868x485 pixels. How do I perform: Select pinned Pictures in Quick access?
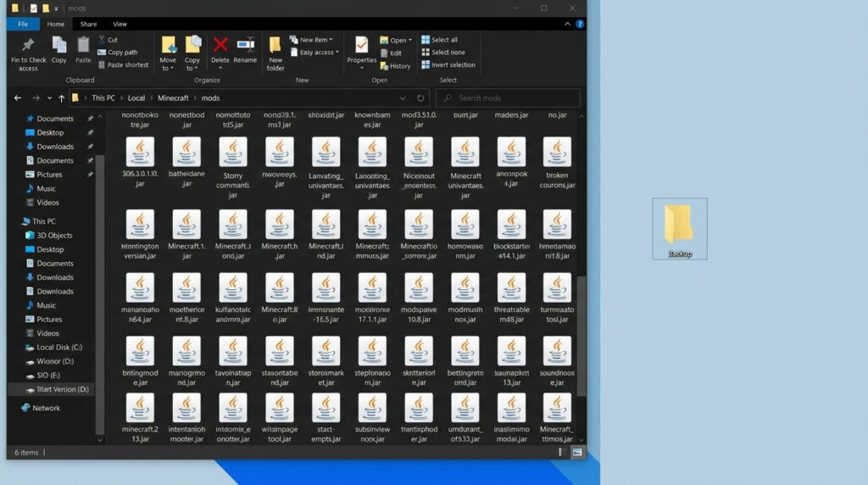point(49,175)
